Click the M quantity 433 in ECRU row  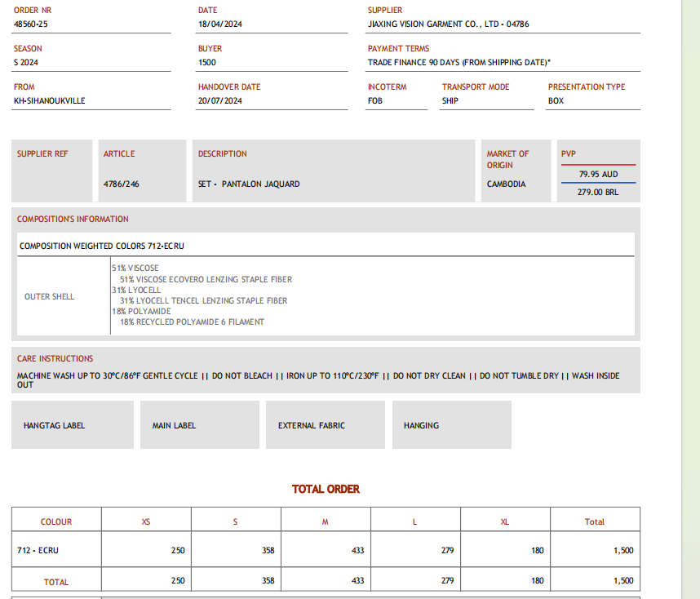point(357,551)
